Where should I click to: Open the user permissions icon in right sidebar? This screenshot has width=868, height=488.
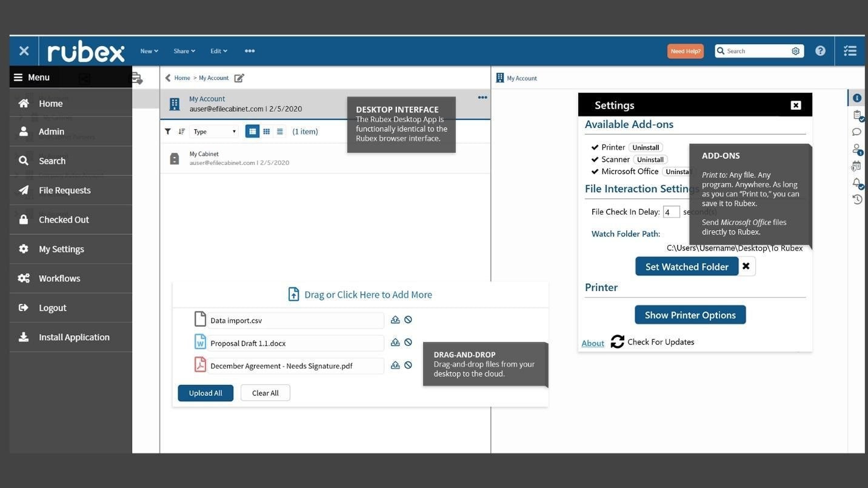[857, 149]
